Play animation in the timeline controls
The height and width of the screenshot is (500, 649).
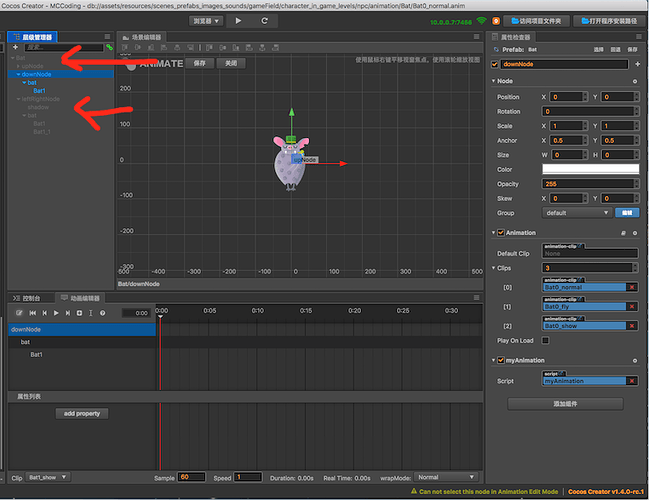(x=56, y=313)
